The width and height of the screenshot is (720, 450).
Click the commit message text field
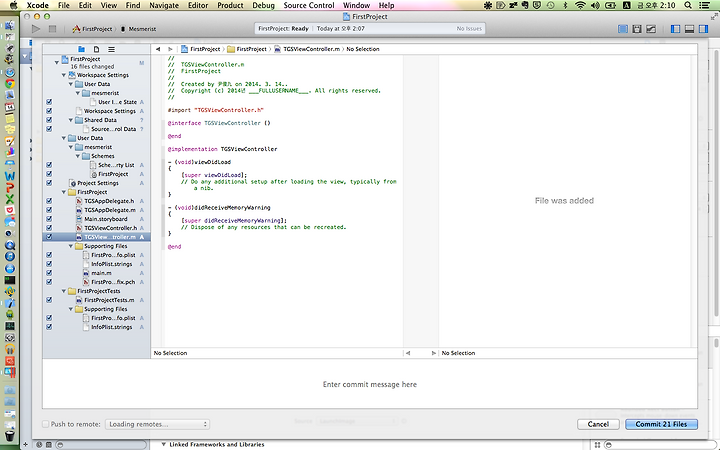tap(370, 384)
